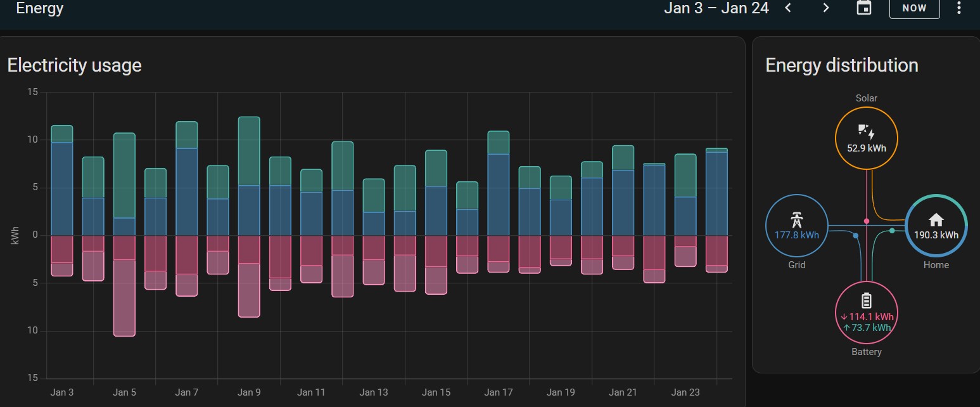Click the Jan 3 blue grid bar segment

62,189
